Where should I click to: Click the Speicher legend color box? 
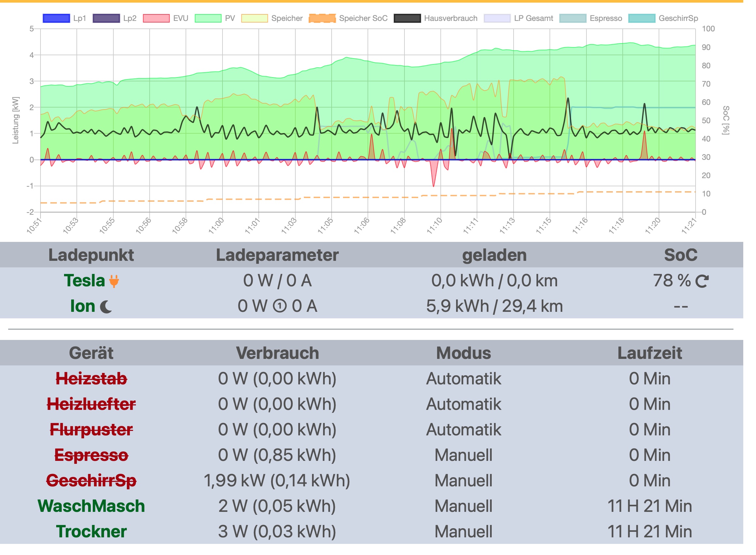click(x=254, y=18)
